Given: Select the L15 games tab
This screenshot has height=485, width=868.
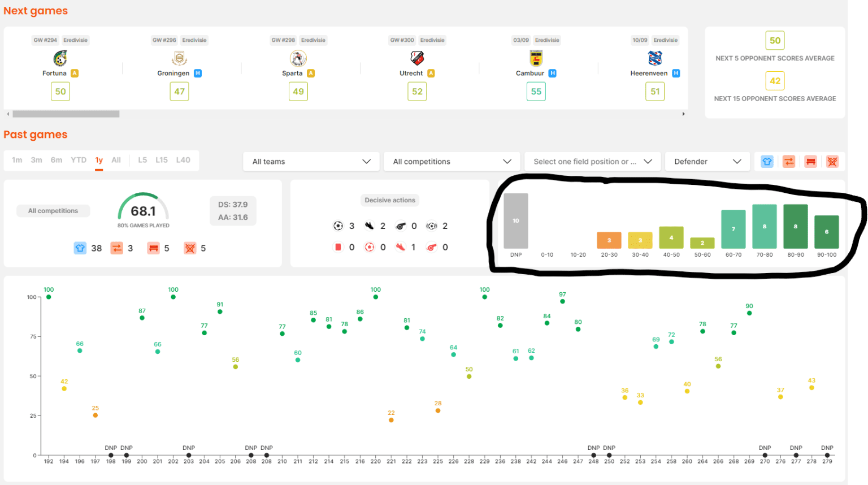Looking at the screenshot, I should (162, 160).
